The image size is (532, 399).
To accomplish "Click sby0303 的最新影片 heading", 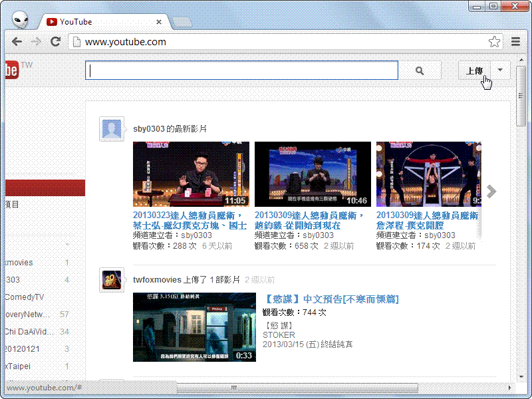I will pos(170,129).
